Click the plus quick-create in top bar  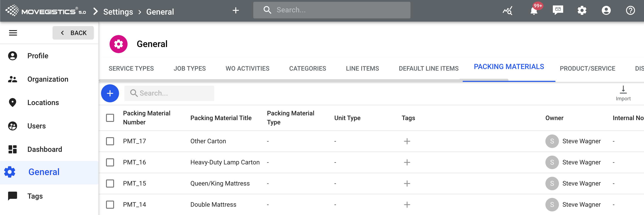[x=236, y=11]
